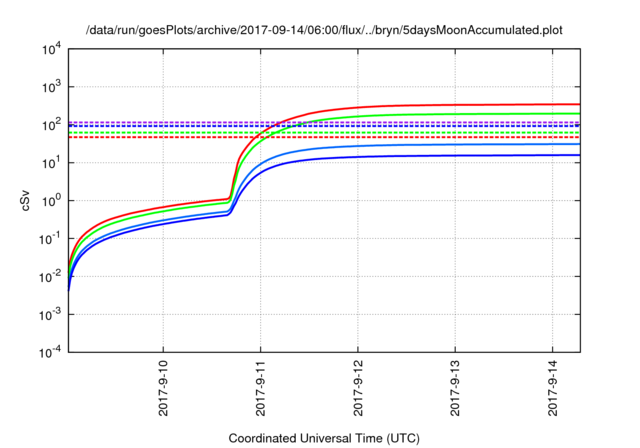Screen dimensions: 640x448
Task: Click the 10^4 y-axis tick label
Action: pos(51,50)
